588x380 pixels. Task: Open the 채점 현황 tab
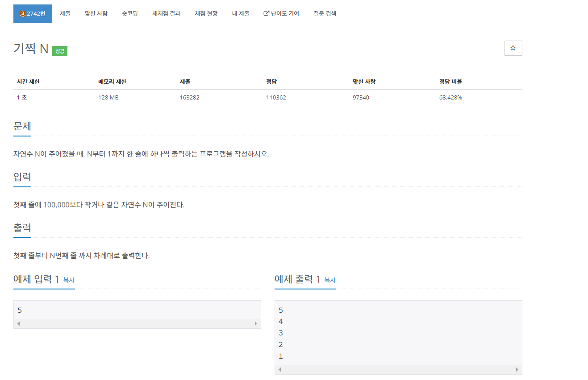coord(206,13)
